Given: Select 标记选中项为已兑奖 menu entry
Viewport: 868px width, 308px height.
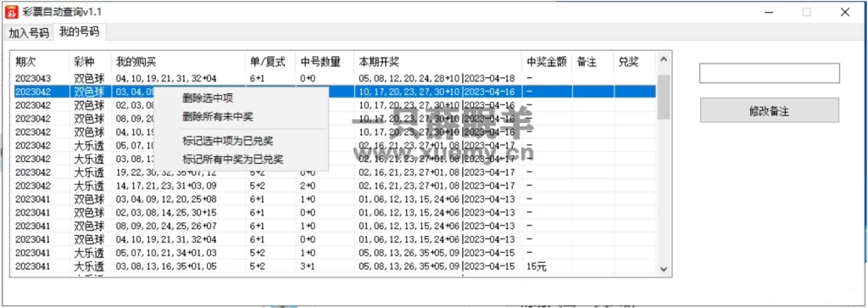Looking at the screenshot, I should click(227, 141).
